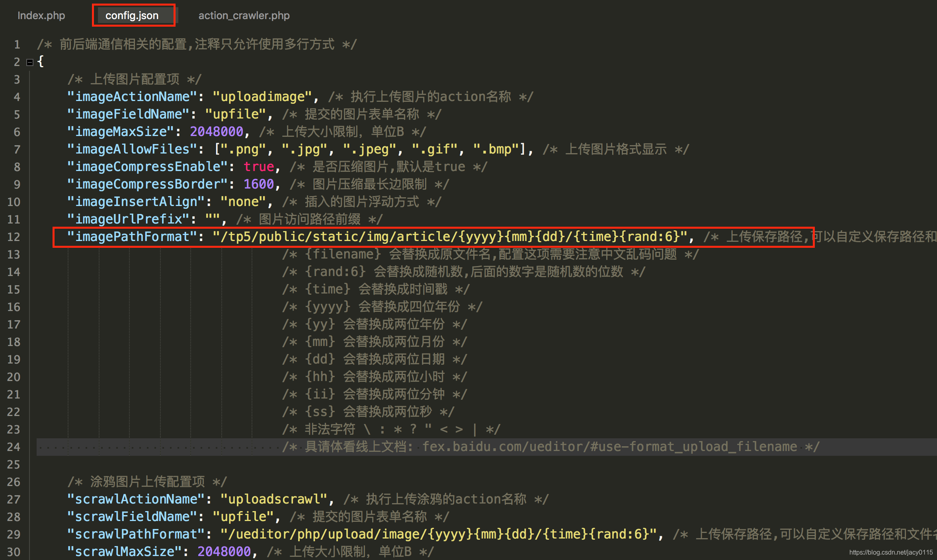937x560 pixels.
Task: Click the ".bmp" entry in imageAllowFiles
Action: (496, 149)
